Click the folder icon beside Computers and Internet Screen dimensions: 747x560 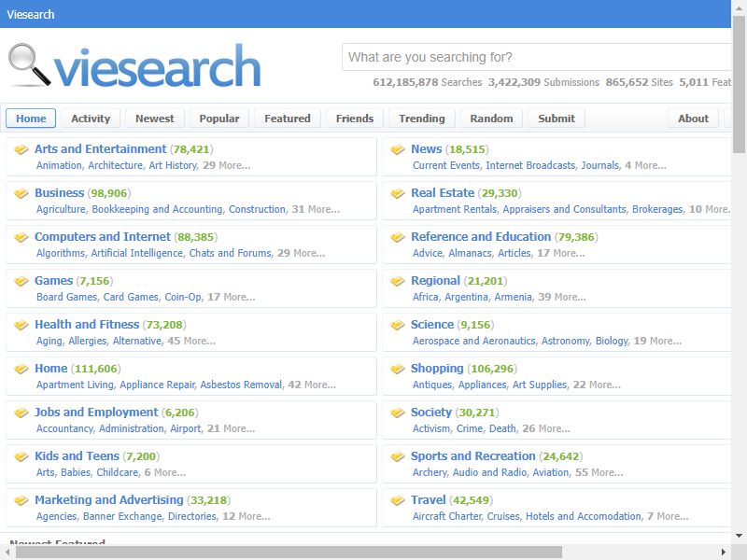21,237
